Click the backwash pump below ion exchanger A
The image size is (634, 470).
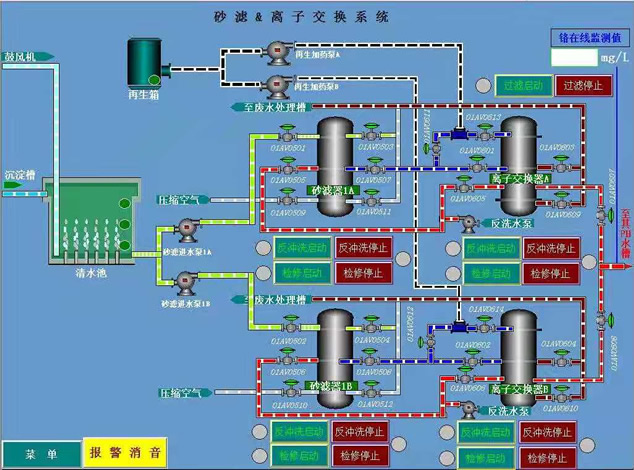468,222
